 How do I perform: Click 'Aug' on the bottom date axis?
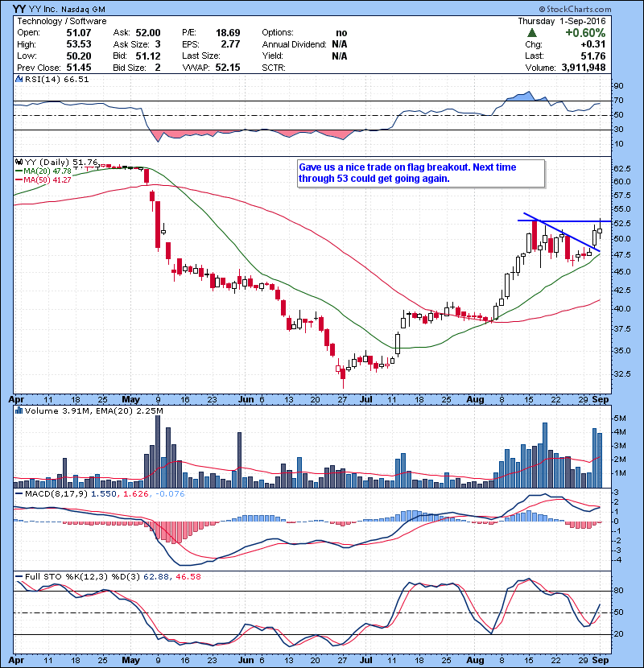[475, 660]
